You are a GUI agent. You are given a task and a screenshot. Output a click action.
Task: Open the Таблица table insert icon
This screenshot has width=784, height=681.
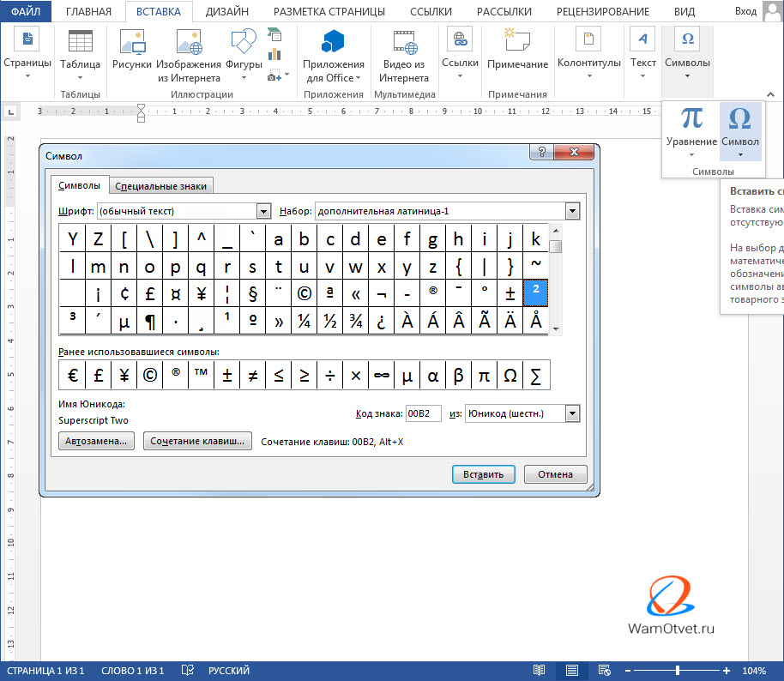80,40
